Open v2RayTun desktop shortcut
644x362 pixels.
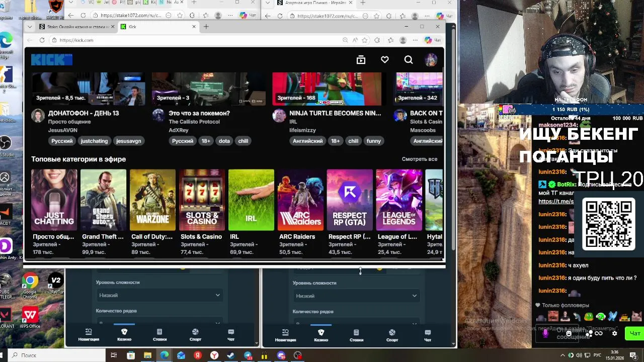(55, 285)
